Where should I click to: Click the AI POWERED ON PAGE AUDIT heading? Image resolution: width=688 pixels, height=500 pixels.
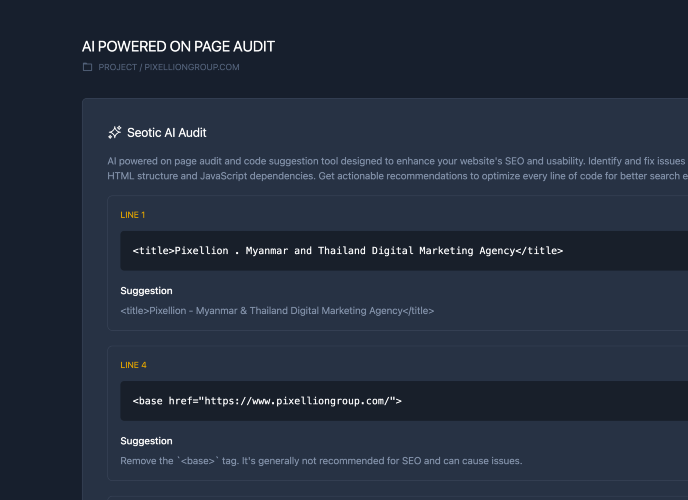point(178,46)
